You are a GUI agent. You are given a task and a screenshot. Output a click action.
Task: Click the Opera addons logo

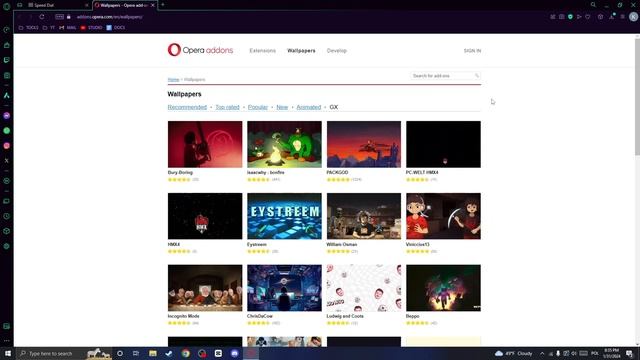[x=200, y=50]
